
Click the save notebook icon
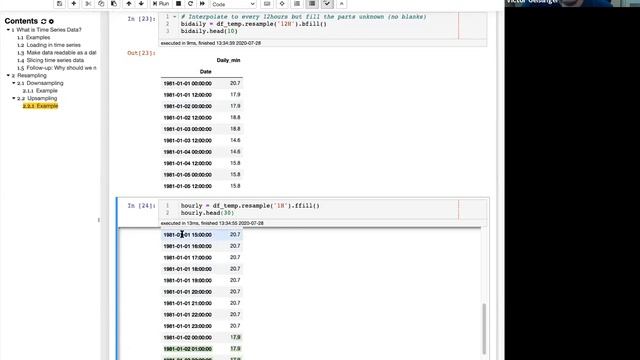(60, 4)
